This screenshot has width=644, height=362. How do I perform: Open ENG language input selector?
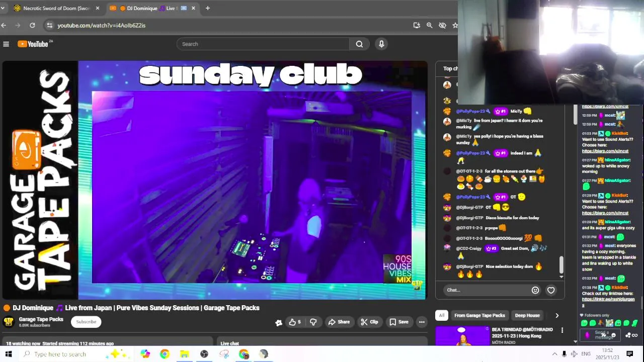[x=586, y=354]
